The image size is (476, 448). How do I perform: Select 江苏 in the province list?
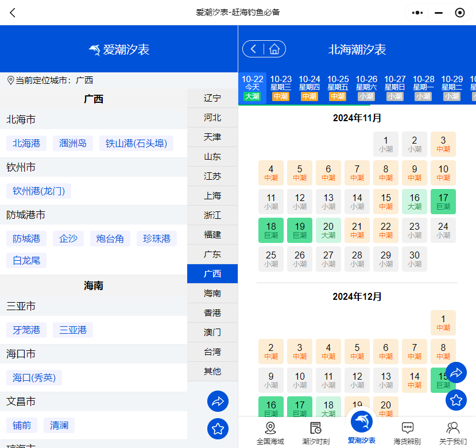coord(212,176)
